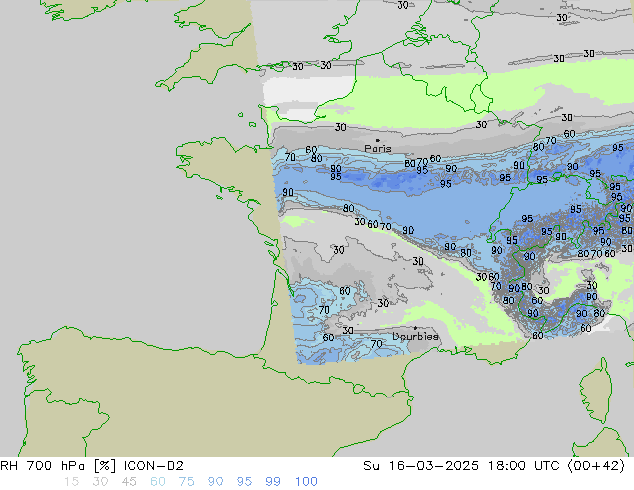Pick the 45 value in the legend

[129, 482]
